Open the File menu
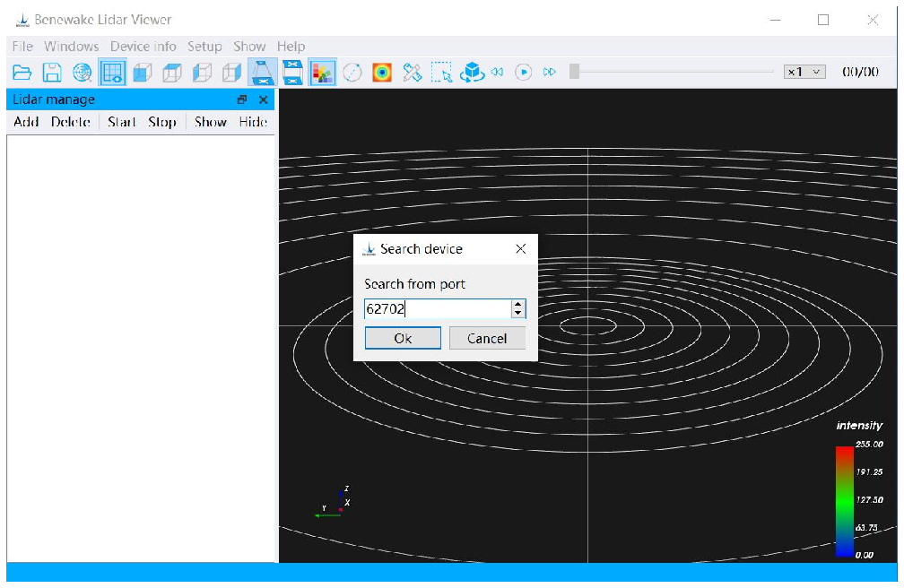Image resolution: width=904 pixels, height=588 pixels. click(22, 46)
